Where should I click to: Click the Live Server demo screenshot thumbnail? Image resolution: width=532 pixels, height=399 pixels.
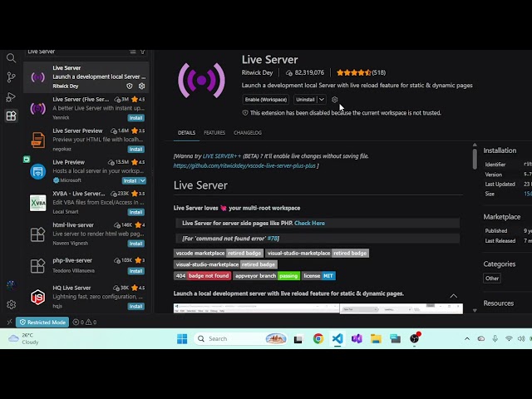pos(318,308)
